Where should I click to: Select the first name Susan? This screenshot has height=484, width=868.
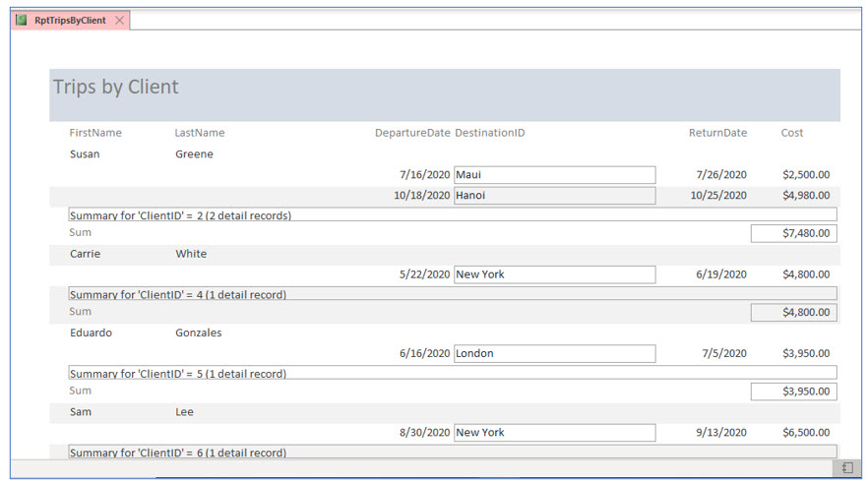(85, 154)
